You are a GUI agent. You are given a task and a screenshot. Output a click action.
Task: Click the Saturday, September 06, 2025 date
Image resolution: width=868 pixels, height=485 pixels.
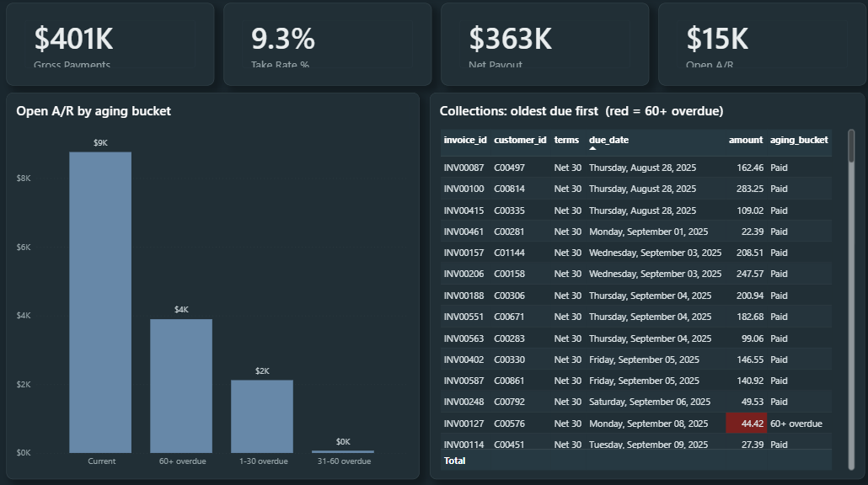[650, 402]
